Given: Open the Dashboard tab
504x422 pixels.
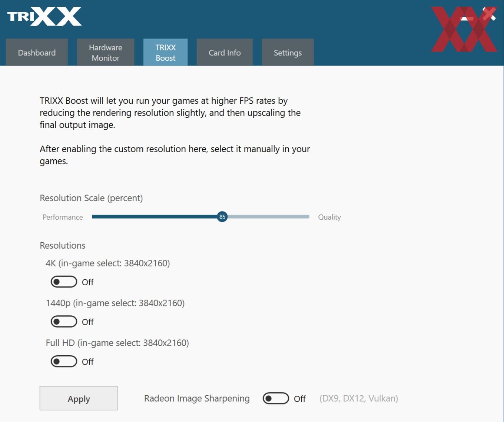Looking at the screenshot, I should click(x=37, y=52).
